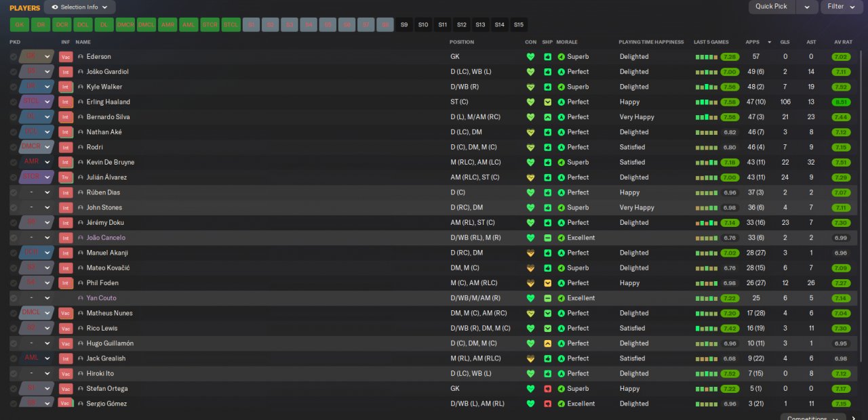Click Kyle Walker's morale arrow icon
This screenshot has height=420, width=868.
click(x=561, y=87)
